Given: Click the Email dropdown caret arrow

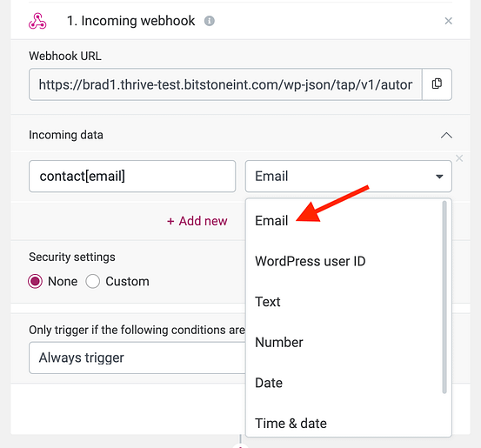Looking at the screenshot, I should (439, 177).
